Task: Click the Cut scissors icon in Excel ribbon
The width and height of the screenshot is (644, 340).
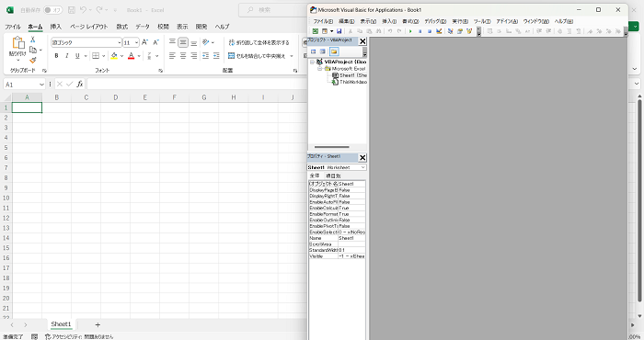Action: coord(33,40)
